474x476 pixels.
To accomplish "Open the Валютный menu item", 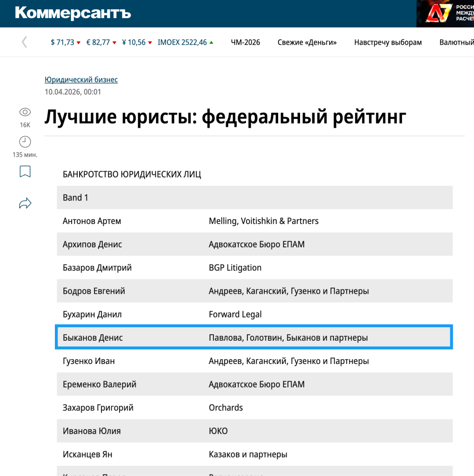I will [x=456, y=42].
